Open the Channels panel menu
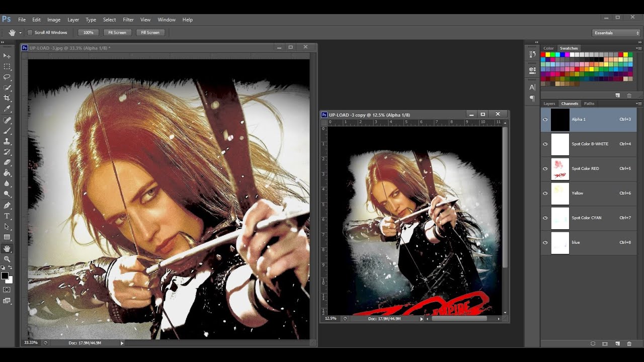The image size is (644, 362). point(638,104)
